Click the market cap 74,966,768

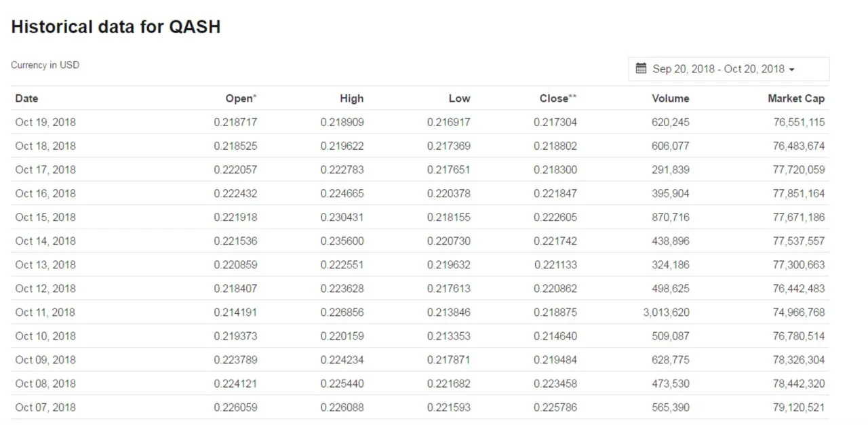pos(799,312)
